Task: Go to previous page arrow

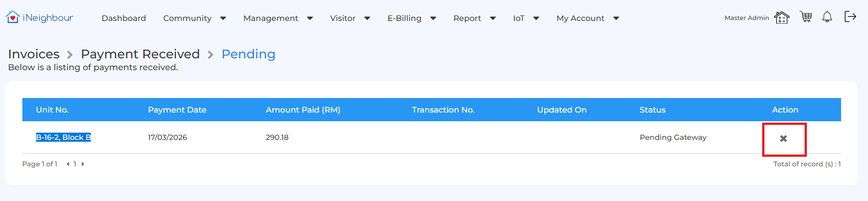Action: click(x=68, y=164)
